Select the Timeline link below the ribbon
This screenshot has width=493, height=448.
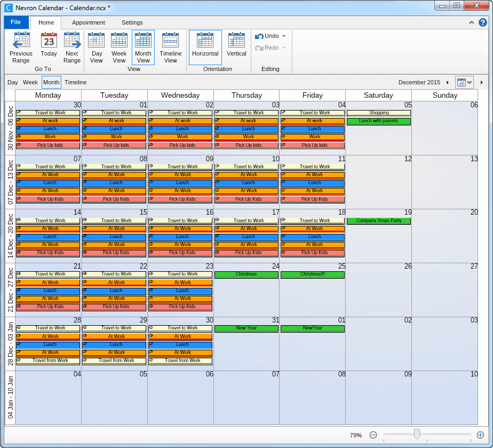(x=76, y=82)
